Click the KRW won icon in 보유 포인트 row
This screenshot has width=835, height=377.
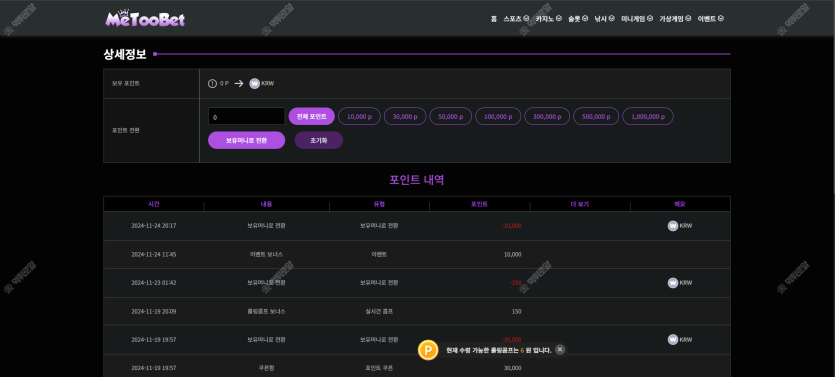pos(255,84)
